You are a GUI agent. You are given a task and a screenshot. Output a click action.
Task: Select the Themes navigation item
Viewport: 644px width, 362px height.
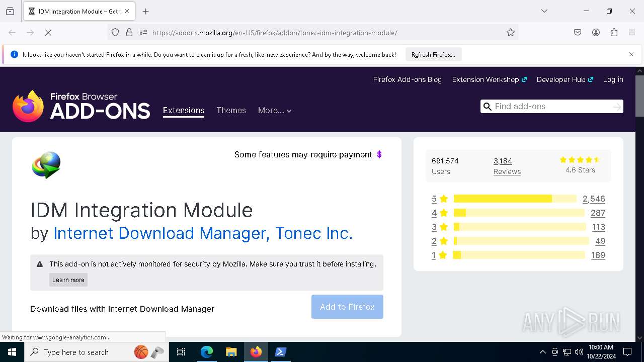click(x=231, y=111)
